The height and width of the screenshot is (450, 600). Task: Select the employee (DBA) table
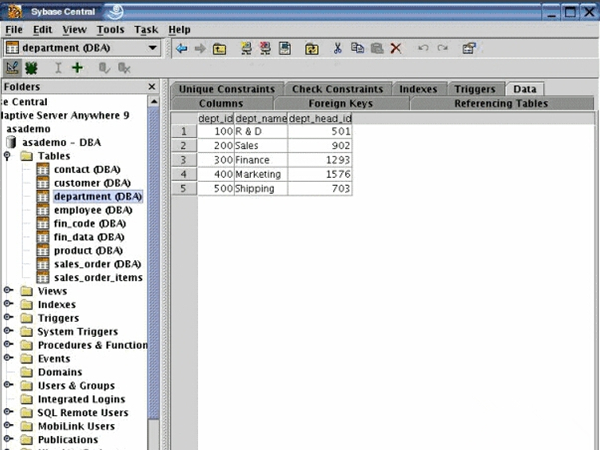pyautogui.click(x=92, y=210)
